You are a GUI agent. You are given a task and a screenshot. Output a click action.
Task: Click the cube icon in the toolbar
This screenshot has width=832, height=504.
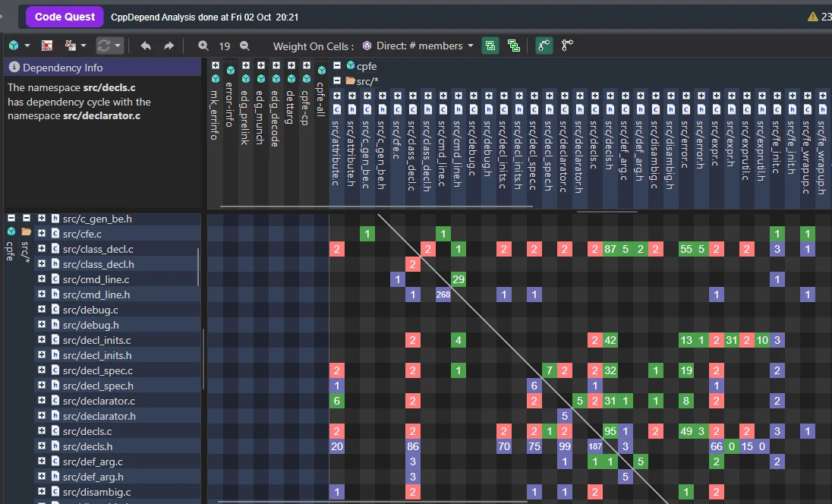tap(14, 46)
